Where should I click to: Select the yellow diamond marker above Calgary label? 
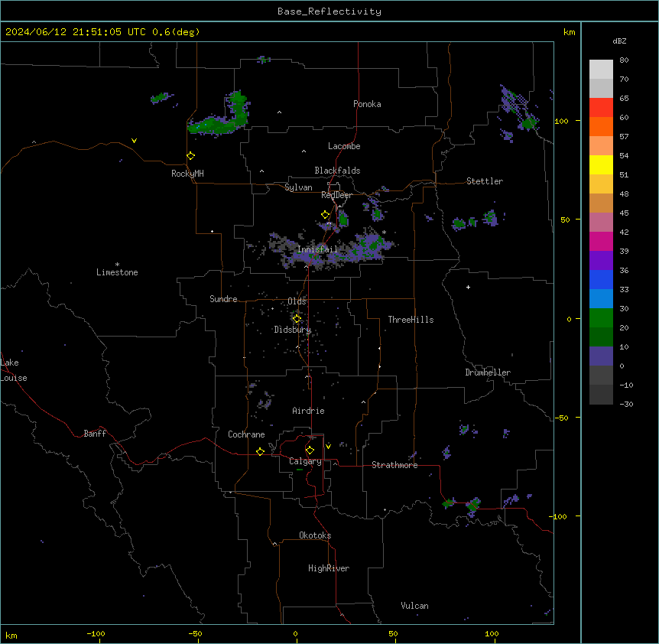pos(310,450)
